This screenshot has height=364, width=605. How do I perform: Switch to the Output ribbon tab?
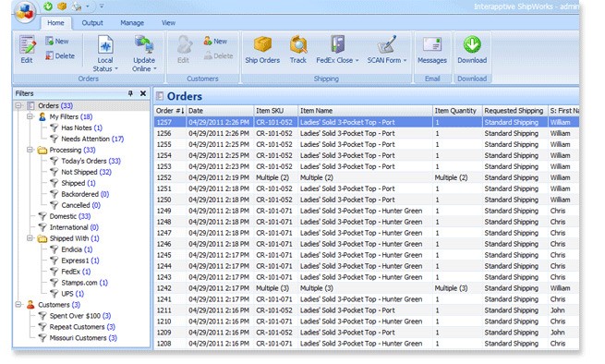92,23
